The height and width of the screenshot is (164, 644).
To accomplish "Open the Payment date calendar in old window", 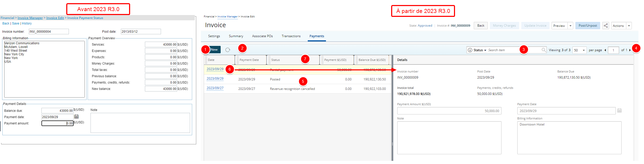I will point(77,117).
